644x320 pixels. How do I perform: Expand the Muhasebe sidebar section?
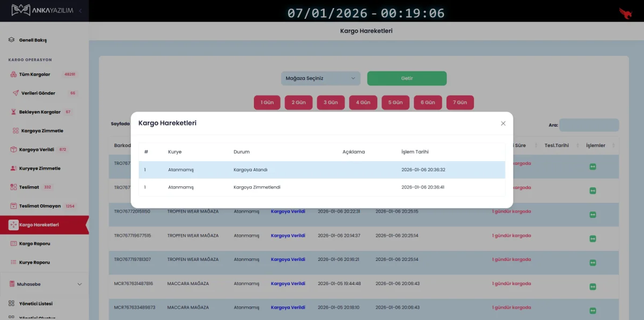pos(79,284)
